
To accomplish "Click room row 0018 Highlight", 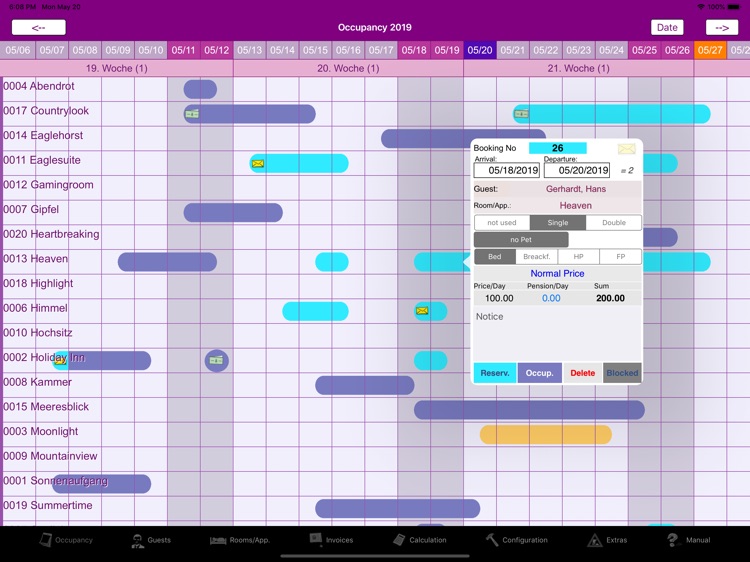I will tap(38, 283).
